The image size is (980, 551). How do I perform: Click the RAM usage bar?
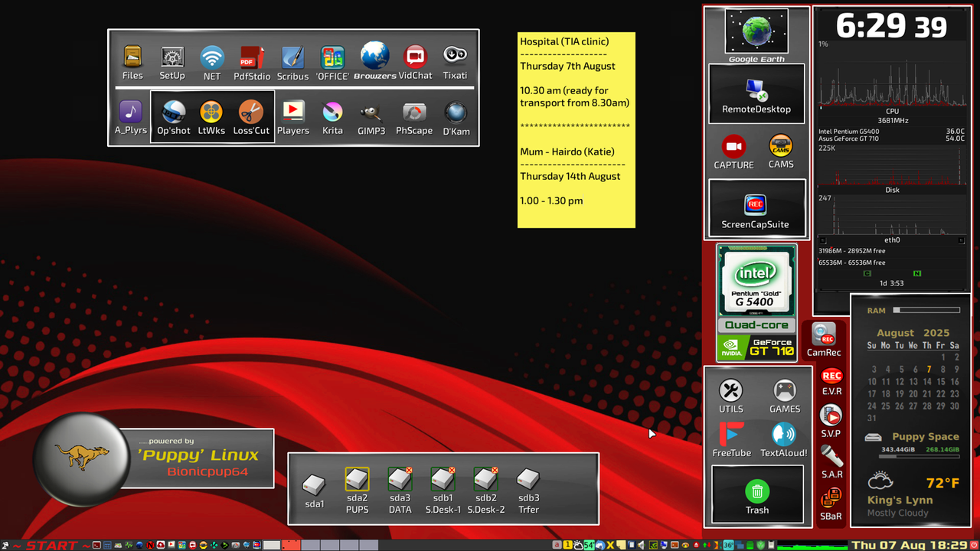[926, 310]
